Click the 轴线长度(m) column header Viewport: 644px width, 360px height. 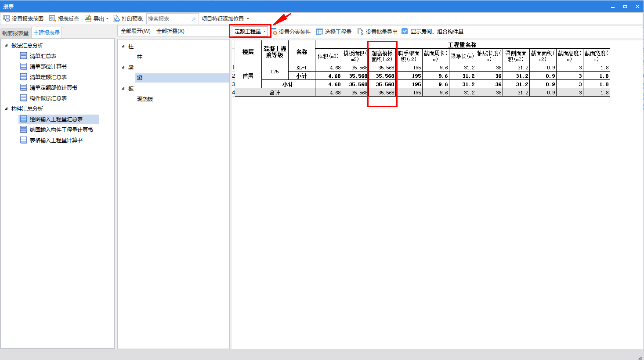tap(489, 56)
